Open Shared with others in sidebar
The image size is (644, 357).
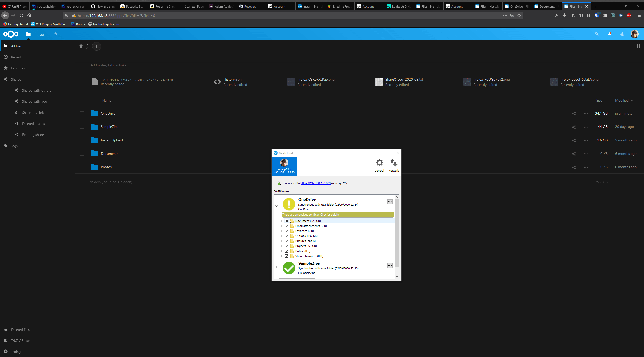(x=36, y=90)
